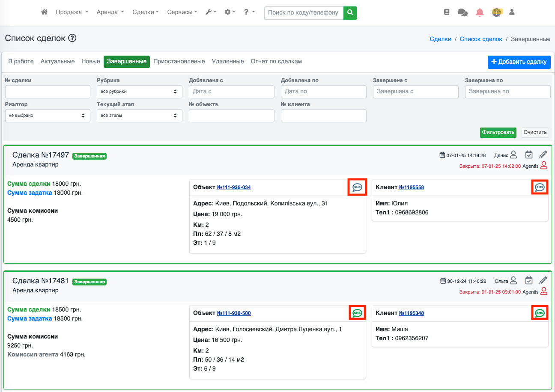Click the № сделки input field
Viewport: 555px width, 392px height.
[47, 92]
